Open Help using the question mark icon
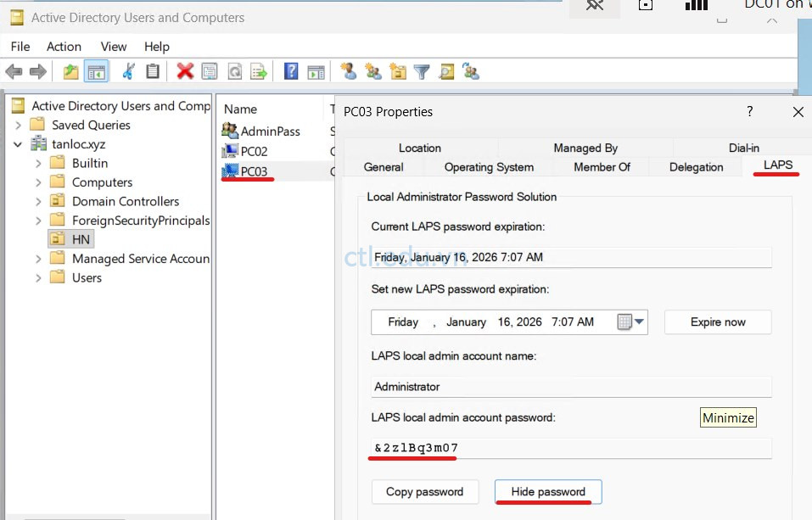 (290, 71)
